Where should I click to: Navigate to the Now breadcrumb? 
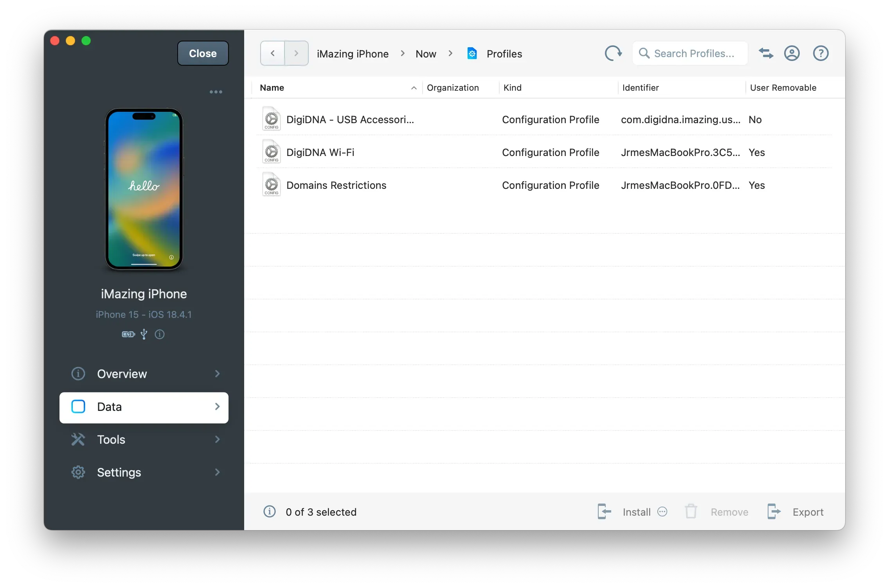pyautogui.click(x=425, y=54)
